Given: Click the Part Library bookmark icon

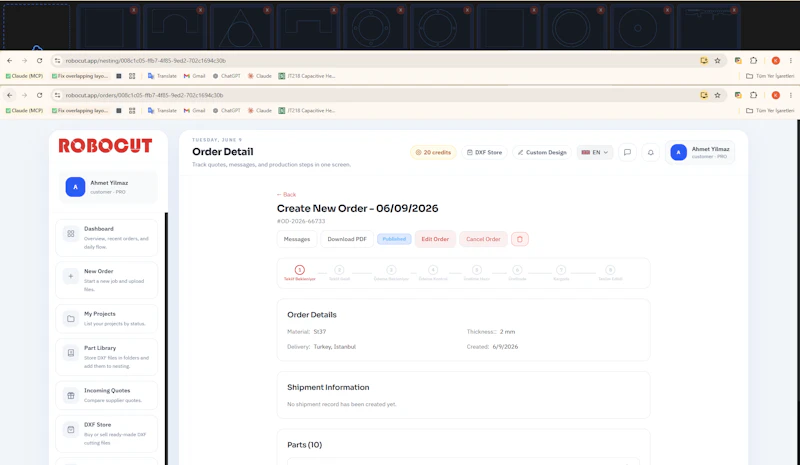Looking at the screenshot, I should (x=71, y=353).
